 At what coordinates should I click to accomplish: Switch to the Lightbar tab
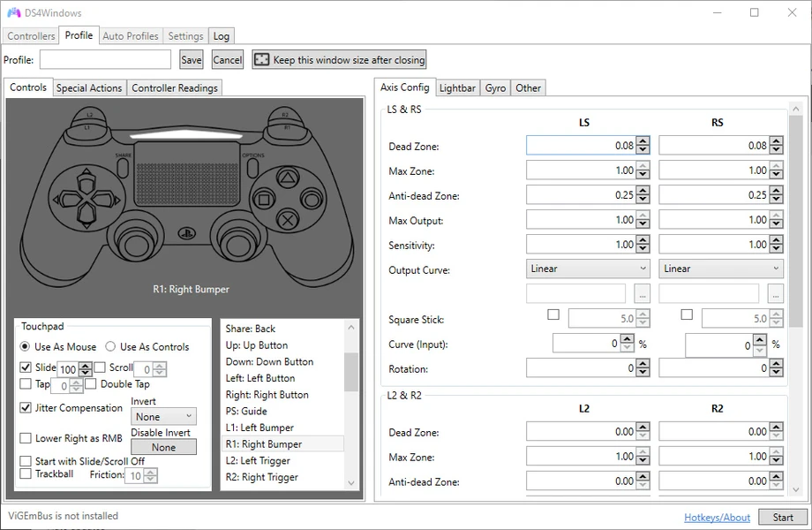coord(456,87)
